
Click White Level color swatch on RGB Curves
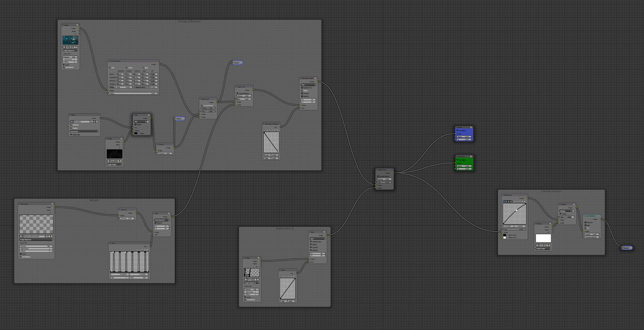[505, 237]
